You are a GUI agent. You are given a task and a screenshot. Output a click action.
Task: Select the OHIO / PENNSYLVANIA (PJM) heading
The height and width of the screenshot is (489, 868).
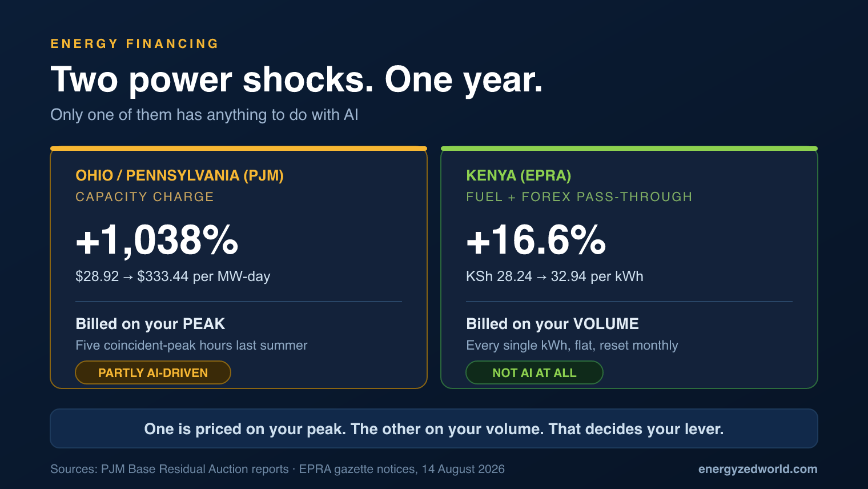(x=179, y=175)
